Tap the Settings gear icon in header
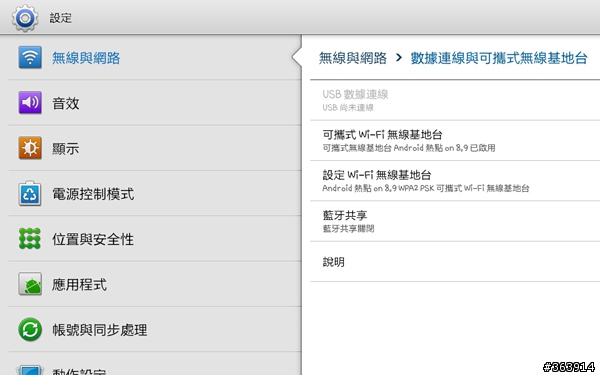The image size is (600, 375). pos(25,18)
